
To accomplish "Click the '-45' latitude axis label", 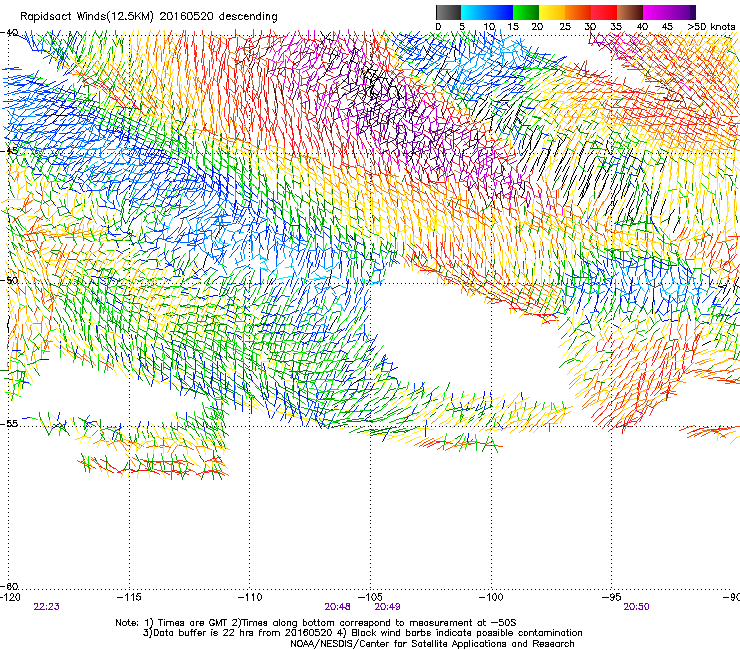I will 9,151.
